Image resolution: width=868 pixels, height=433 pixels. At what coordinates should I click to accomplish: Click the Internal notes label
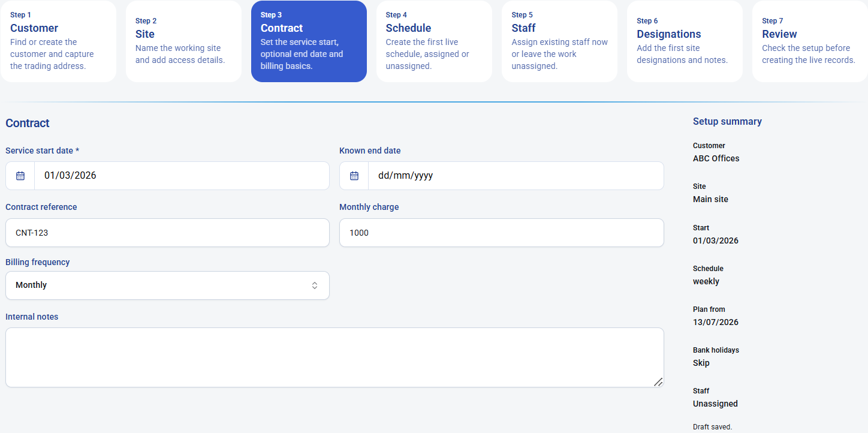[x=32, y=317]
